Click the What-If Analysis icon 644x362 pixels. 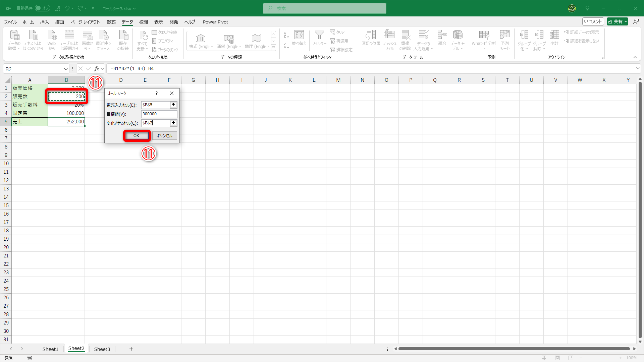click(x=484, y=35)
